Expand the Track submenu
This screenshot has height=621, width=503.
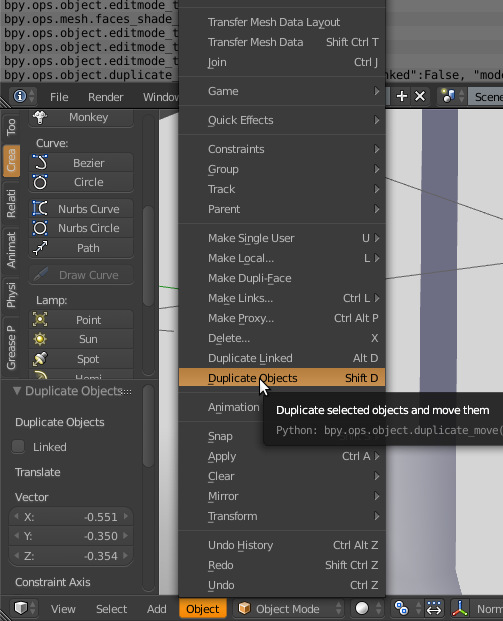(x=282, y=189)
